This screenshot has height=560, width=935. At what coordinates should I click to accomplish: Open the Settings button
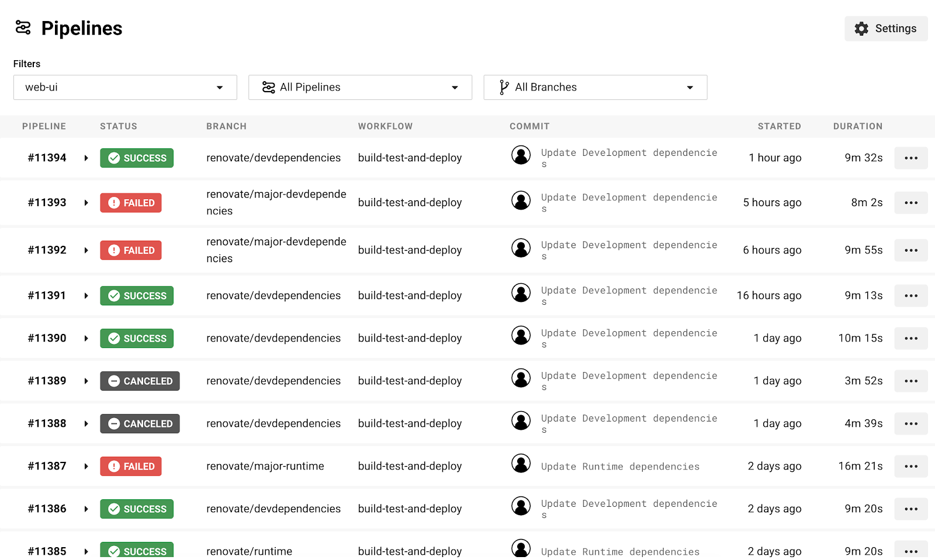[x=885, y=28]
